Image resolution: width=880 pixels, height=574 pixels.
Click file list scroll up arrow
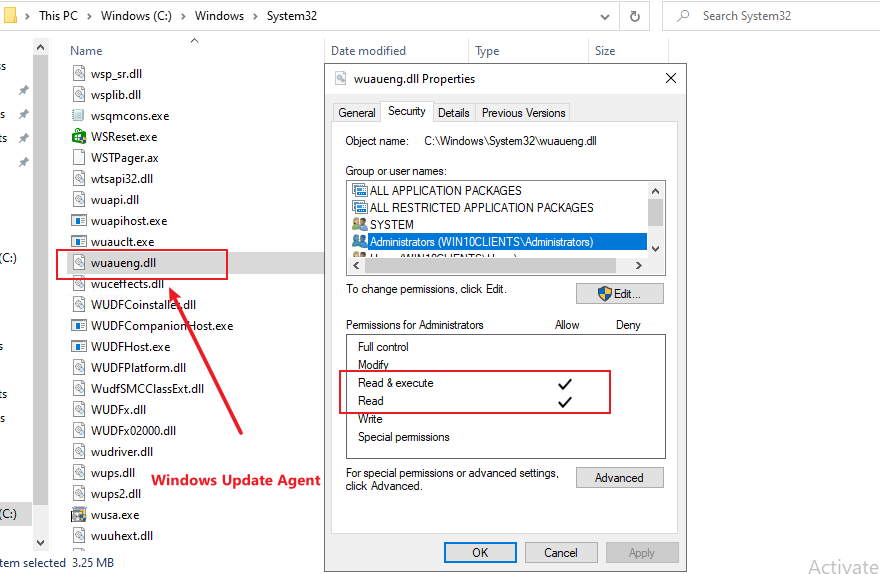(40, 48)
